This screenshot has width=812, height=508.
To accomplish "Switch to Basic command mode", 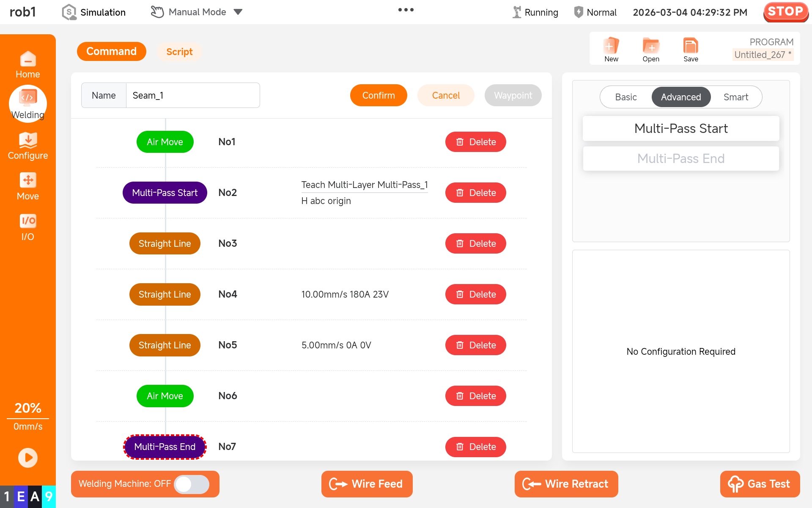I will 626,97.
